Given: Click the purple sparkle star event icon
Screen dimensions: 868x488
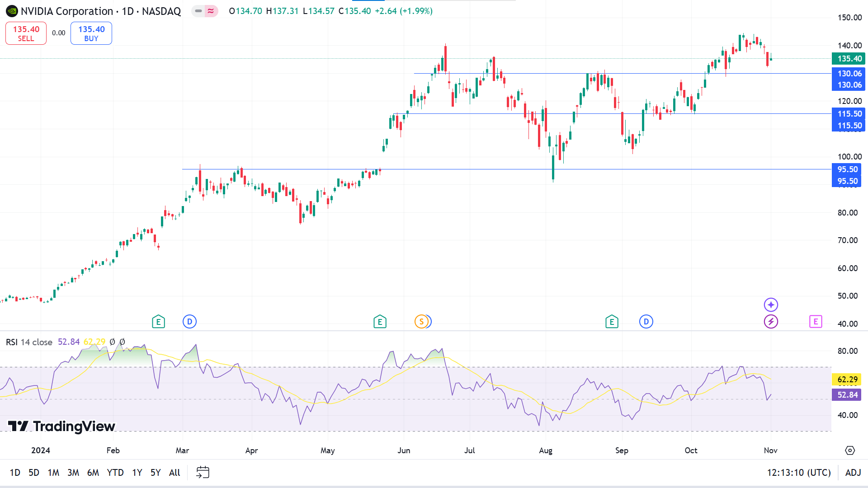Looking at the screenshot, I should pos(771,305).
